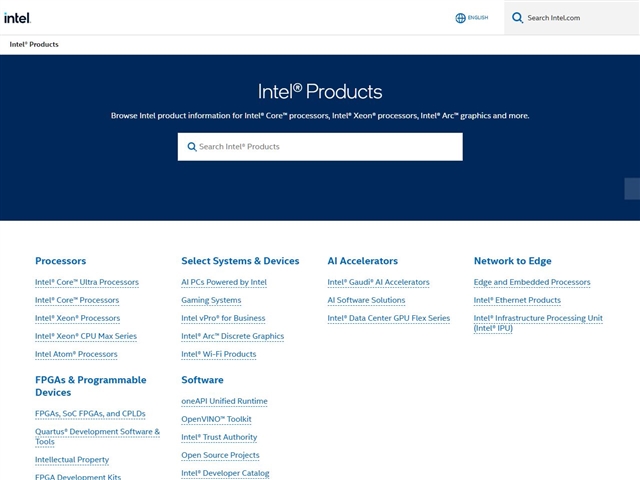The height and width of the screenshot is (480, 640).
Task: Click the Intel logo
Action: pyautogui.click(x=17, y=18)
